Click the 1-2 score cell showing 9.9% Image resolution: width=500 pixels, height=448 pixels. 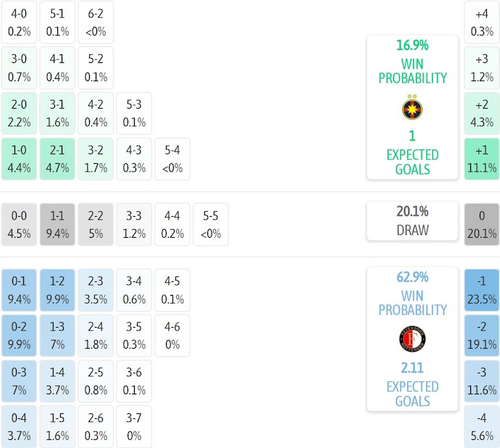click(57, 289)
